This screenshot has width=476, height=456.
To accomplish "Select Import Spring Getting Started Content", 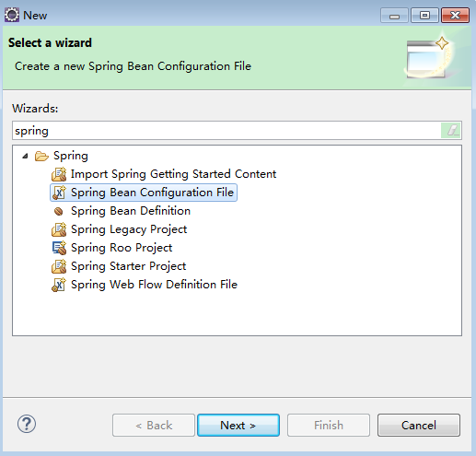I will [x=173, y=174].
